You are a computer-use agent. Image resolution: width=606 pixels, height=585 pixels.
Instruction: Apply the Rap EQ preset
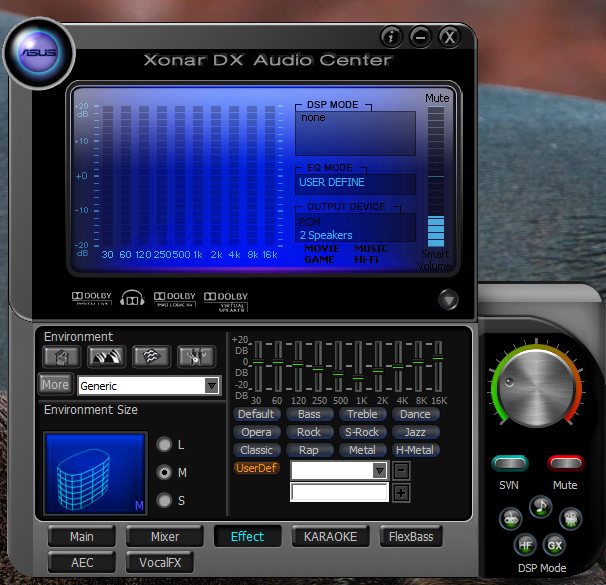click(x=309, y=450)
